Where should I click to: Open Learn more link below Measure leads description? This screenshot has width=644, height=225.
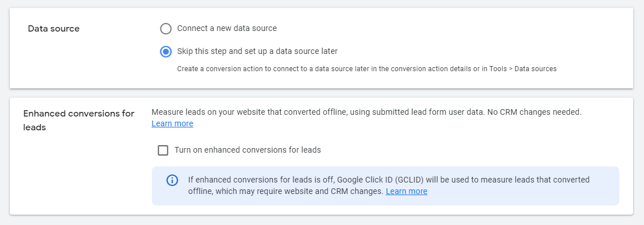click(172, 123)
